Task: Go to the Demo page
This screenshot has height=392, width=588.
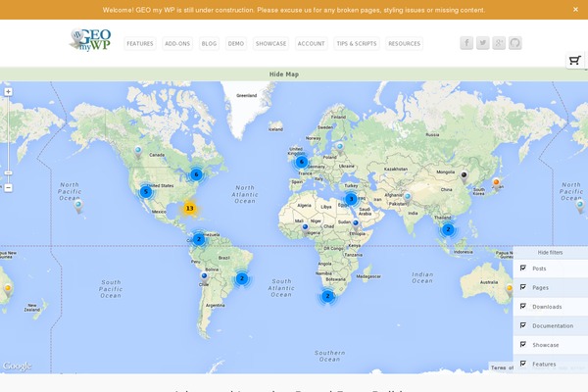Action: (236, 44)
